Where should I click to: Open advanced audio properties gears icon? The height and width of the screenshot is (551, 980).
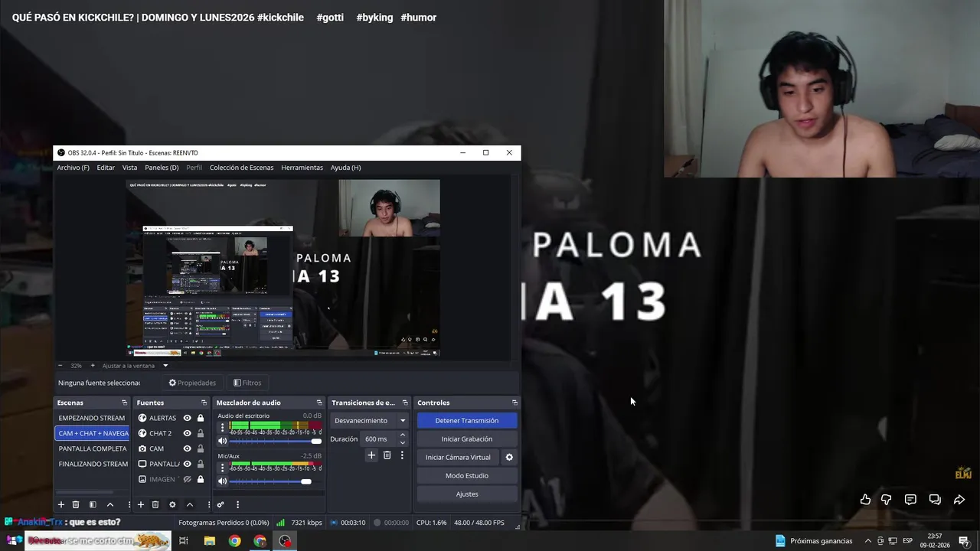pyautogui.click(x=220, y=504)
